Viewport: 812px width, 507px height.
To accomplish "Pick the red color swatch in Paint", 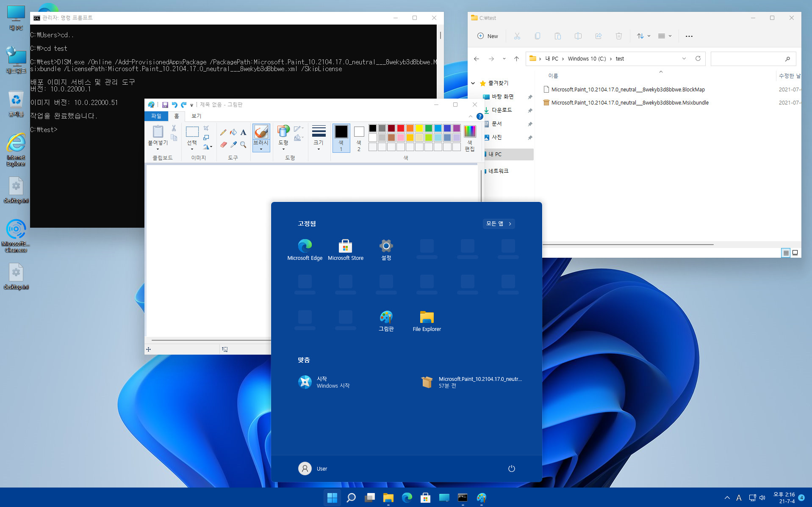I will click(x=400, y=128).
